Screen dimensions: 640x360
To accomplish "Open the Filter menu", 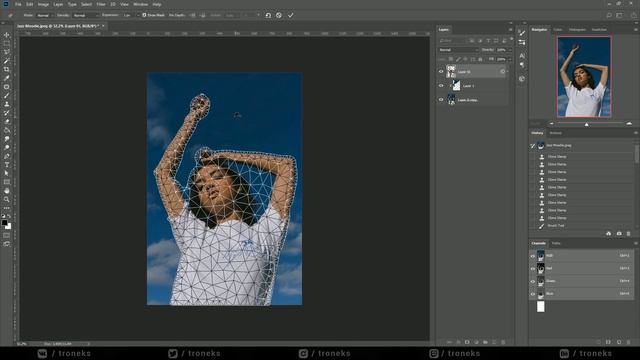I will click(101, 4).
